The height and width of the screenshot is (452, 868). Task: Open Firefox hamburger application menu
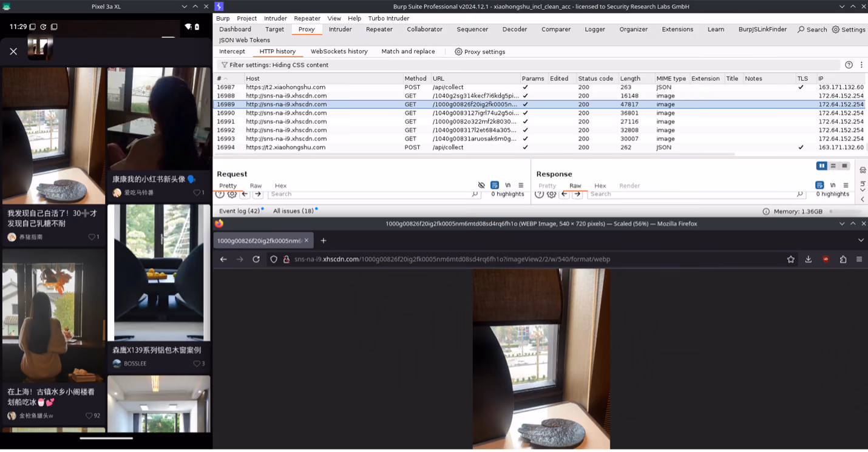coord(859,259)
